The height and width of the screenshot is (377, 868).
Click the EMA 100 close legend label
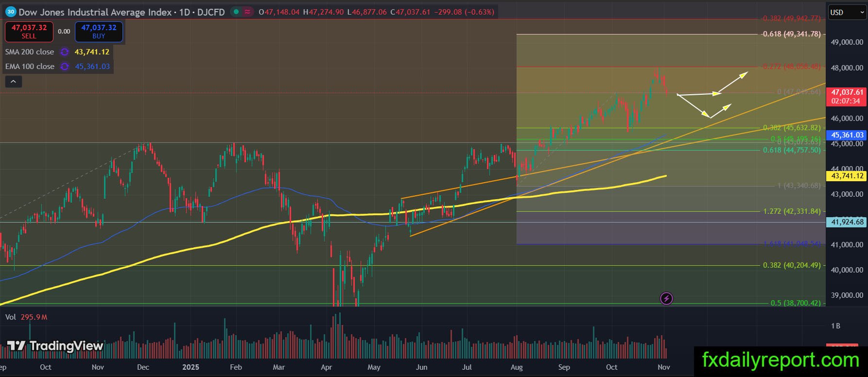pos(30,67)
